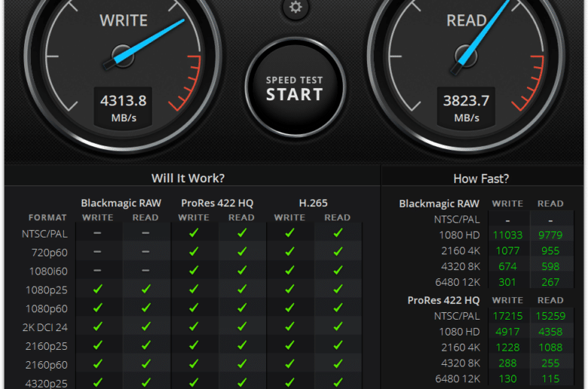Select Blackmagic RAW 1080 HD write value 11033
Viewport: 588px width, 389px height.
[507, 235]
